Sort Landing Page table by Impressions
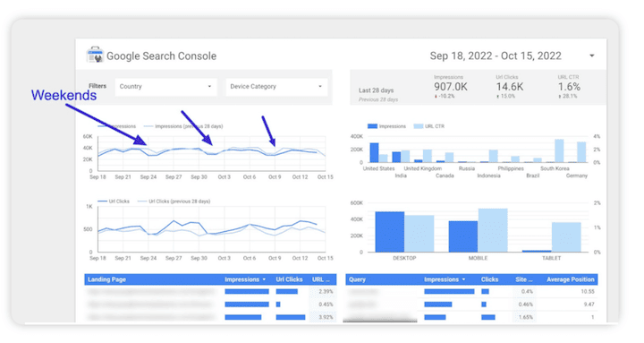This screenshot has width=644, height=343. click(x=245, y=279)
